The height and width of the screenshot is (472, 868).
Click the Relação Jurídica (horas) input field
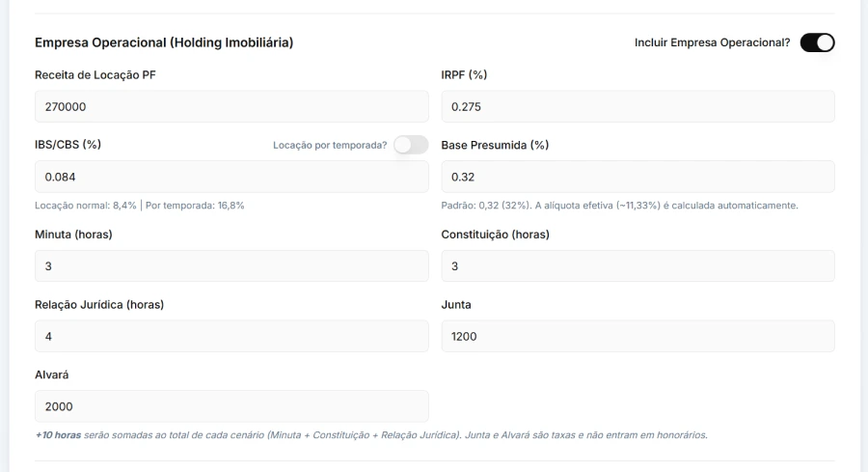(231, 336)
